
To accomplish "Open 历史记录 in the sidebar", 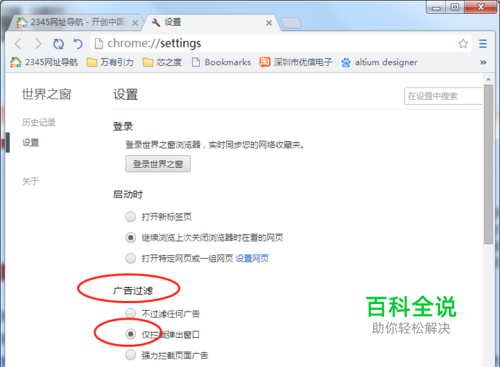I will (x=39, y=123).
